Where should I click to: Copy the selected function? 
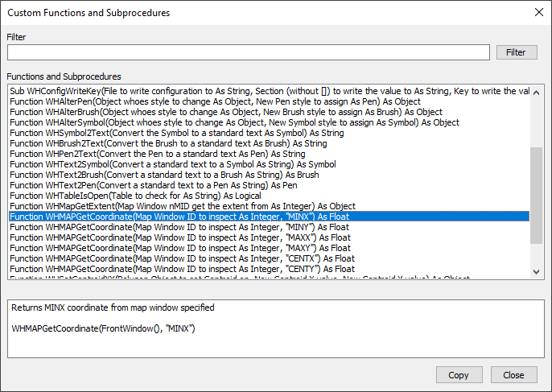[459, 375]
